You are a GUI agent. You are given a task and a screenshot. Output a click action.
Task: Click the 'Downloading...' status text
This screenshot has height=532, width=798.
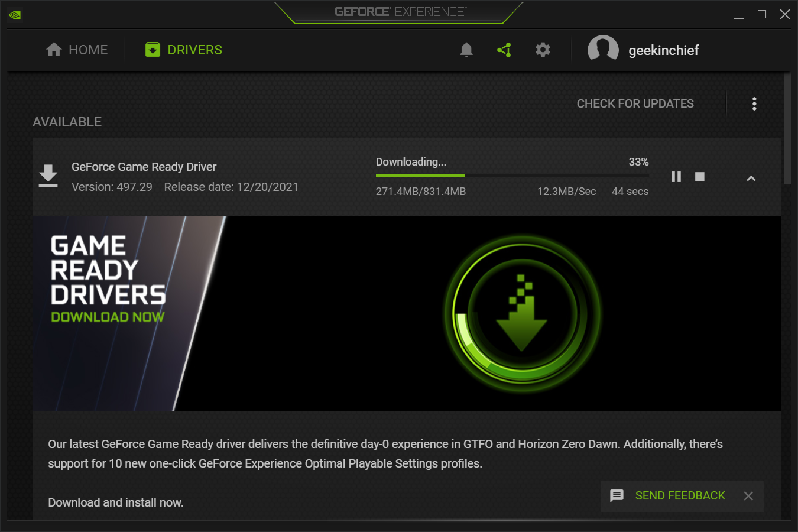(x=411, y=162)
